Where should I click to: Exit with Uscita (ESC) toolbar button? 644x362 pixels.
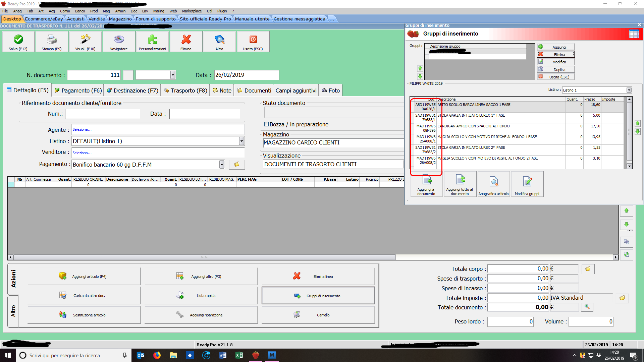(253, 42)
